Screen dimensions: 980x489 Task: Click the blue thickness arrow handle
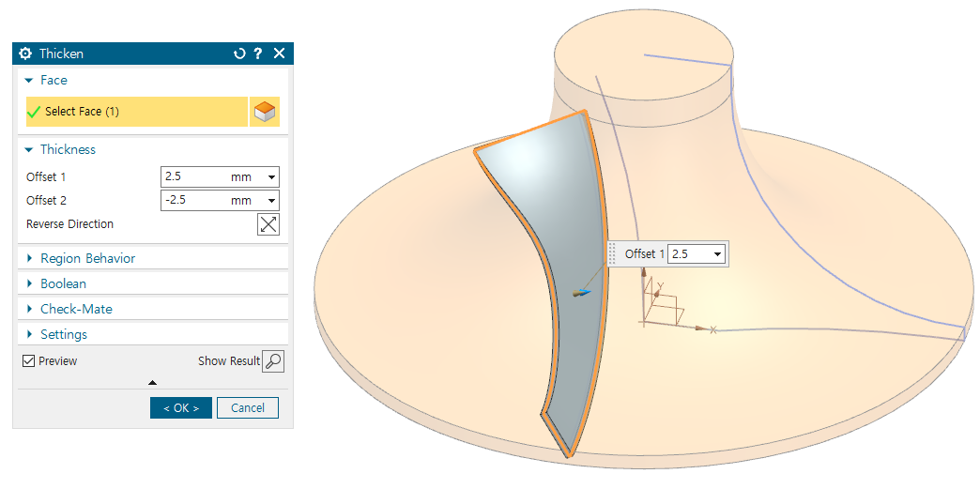584,293
